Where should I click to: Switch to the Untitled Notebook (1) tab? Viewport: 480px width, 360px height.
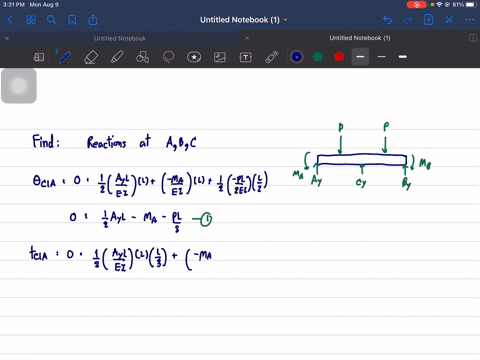coord(360,38)
